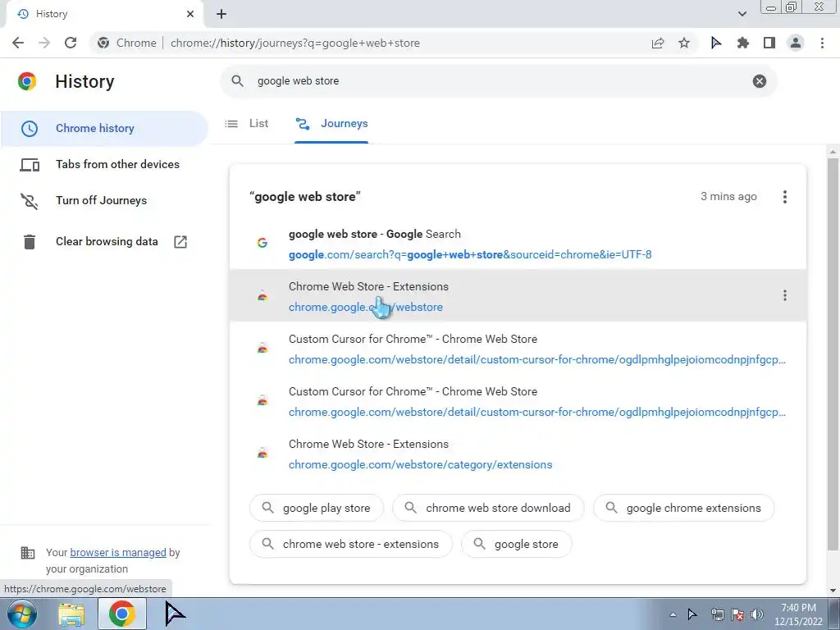The width and height of the screenshot is (840, 630).
Task: Click the Chrome taskbar icon
Action: click(122, 614)
